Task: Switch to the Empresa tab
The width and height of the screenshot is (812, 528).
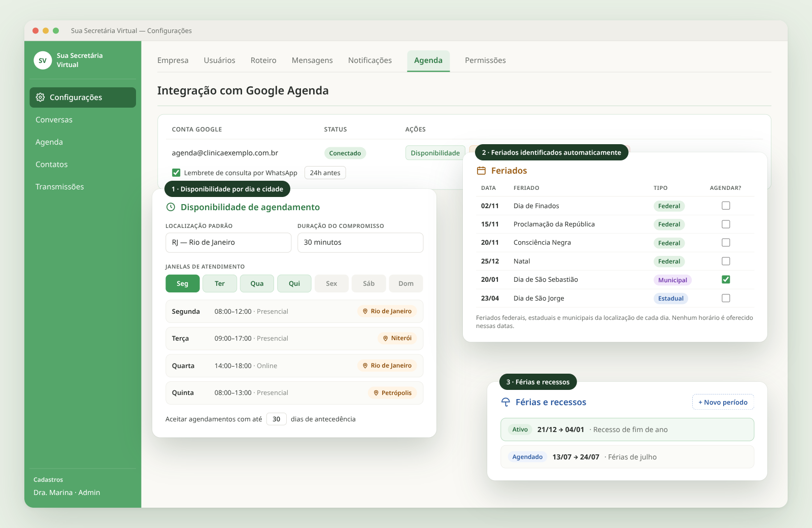Action: click(173, 60)
